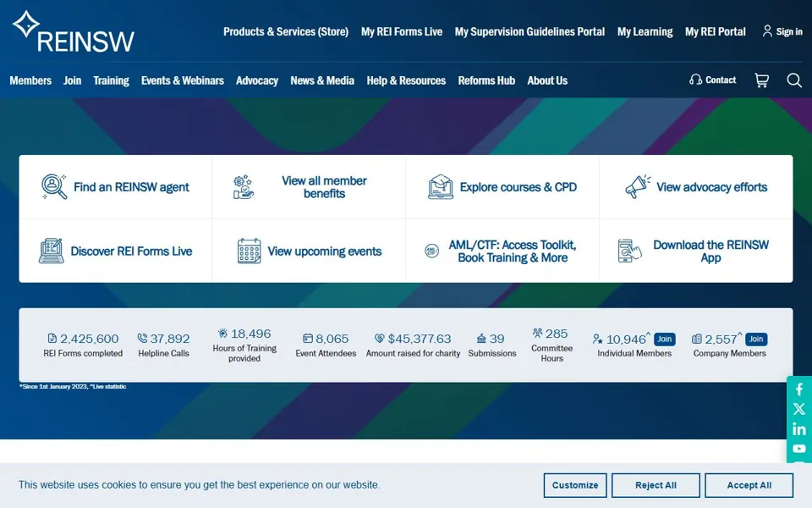This screenshot has height=508, width=812.
Task: Go to Products & Services (Store)
Action: pyautogui.click(x=286, y=31)
